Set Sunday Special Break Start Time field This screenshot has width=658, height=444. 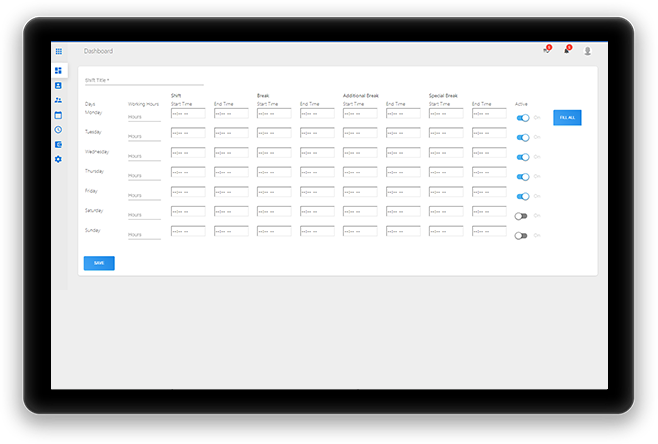[x=446, y=231]
